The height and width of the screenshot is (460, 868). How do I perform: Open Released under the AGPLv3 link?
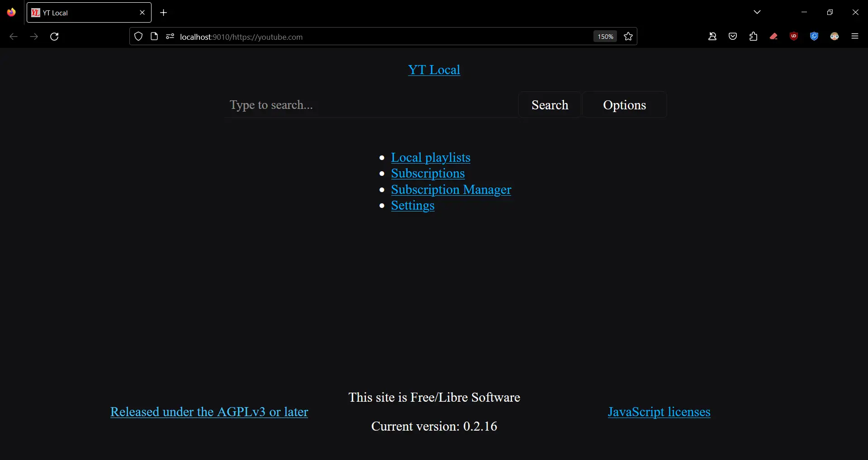[x=209, y=412]
